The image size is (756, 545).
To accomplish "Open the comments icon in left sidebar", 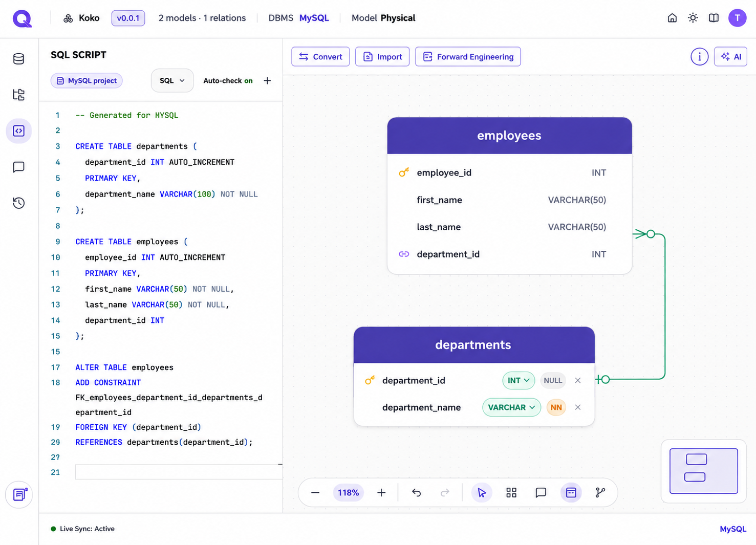I will click(x=19, y=167).
